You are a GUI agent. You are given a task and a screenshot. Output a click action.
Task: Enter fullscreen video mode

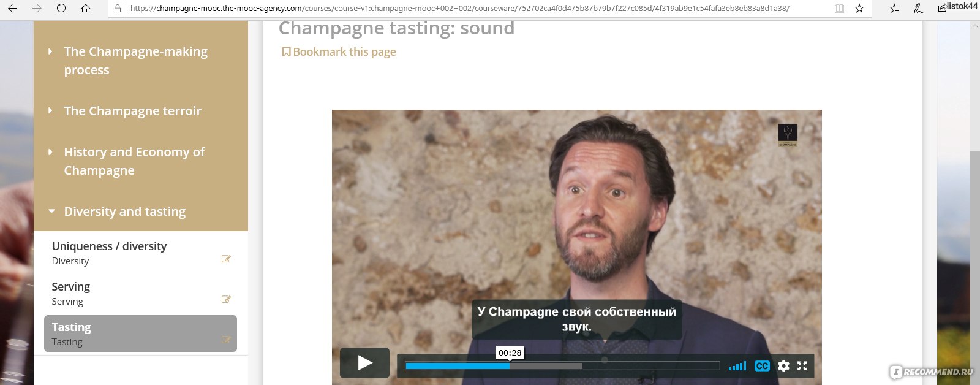(x=802, y=366)
